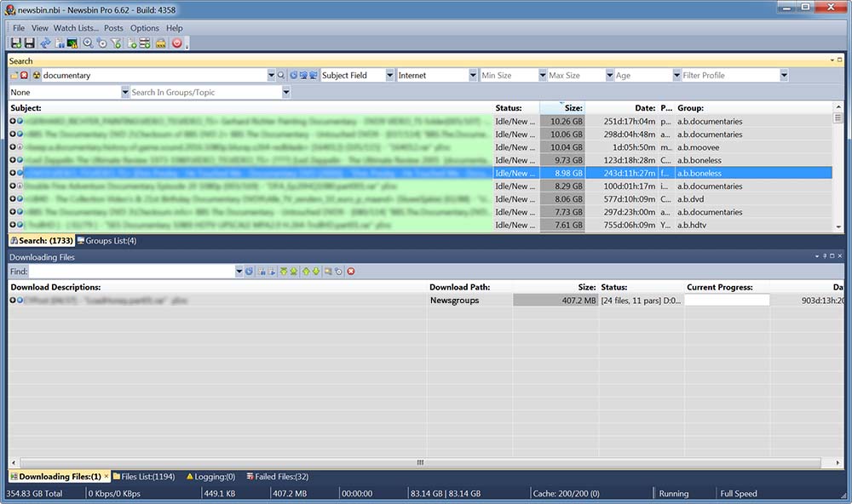Viewport: 852px width, 504px height.
Task: Click the small magnifier after search box
Action: click(x=281, y=76)
